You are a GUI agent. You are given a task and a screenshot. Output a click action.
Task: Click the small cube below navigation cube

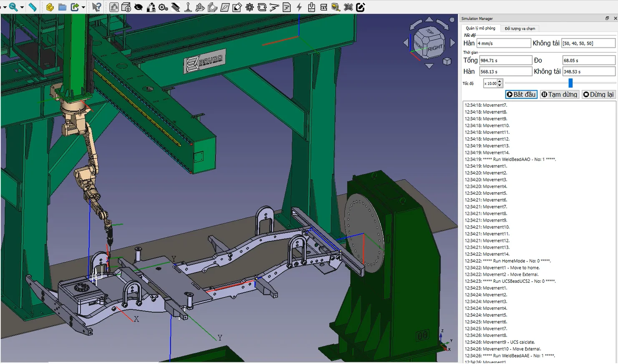point(447,61)
